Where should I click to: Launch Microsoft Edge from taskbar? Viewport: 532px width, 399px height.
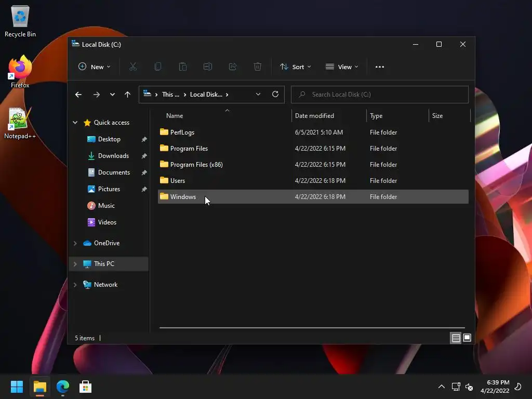point(63,387)
